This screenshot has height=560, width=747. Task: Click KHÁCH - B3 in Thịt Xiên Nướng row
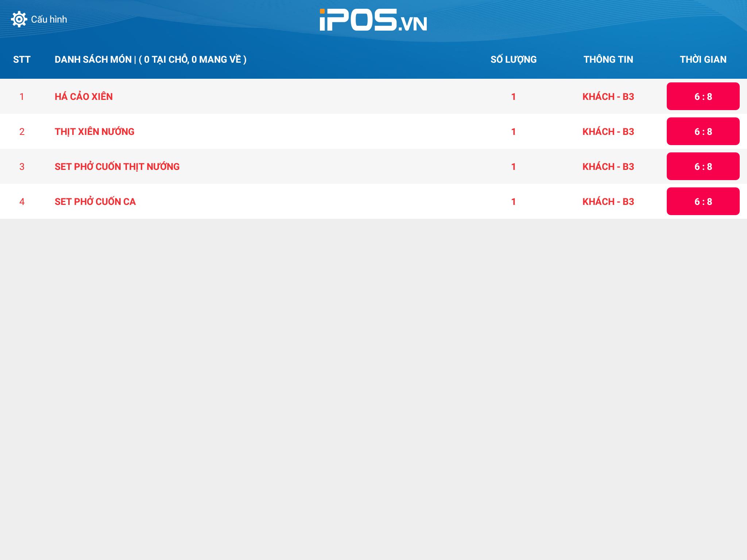[608, 132]
